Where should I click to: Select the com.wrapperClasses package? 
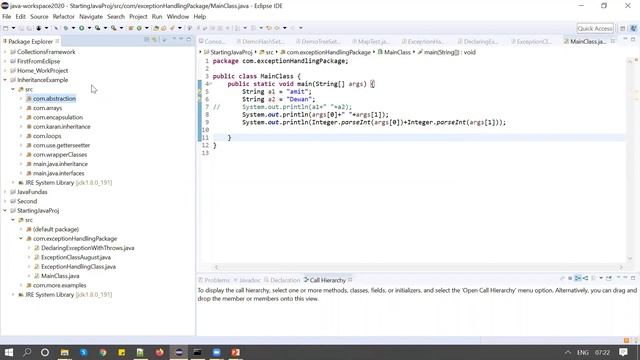60,155
